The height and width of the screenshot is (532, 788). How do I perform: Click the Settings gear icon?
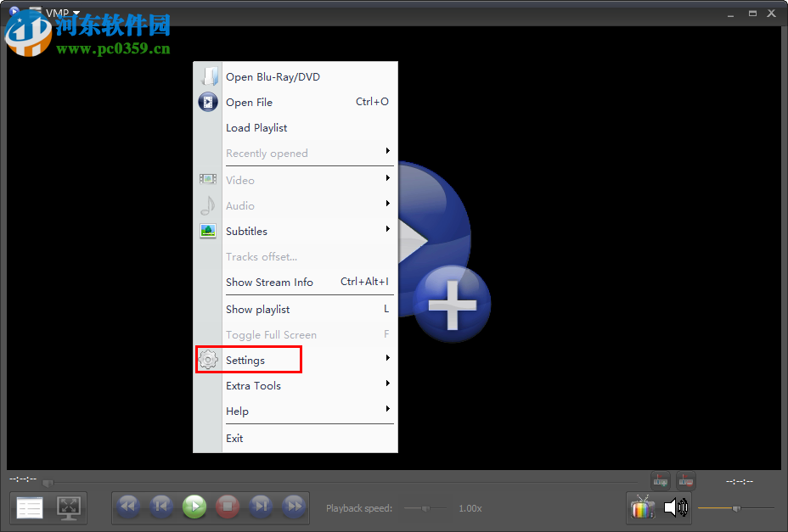click(x=208, y=359)
